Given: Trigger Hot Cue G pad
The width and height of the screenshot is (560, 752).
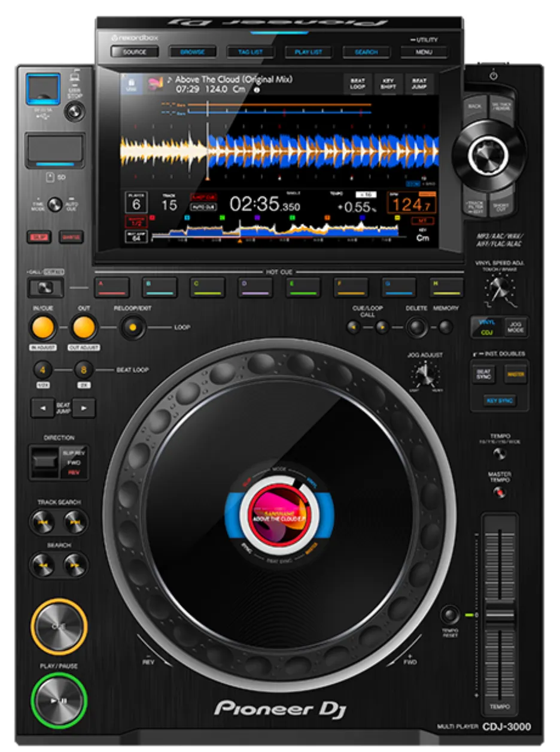Looking at the screenshot, I should point(399,287).
